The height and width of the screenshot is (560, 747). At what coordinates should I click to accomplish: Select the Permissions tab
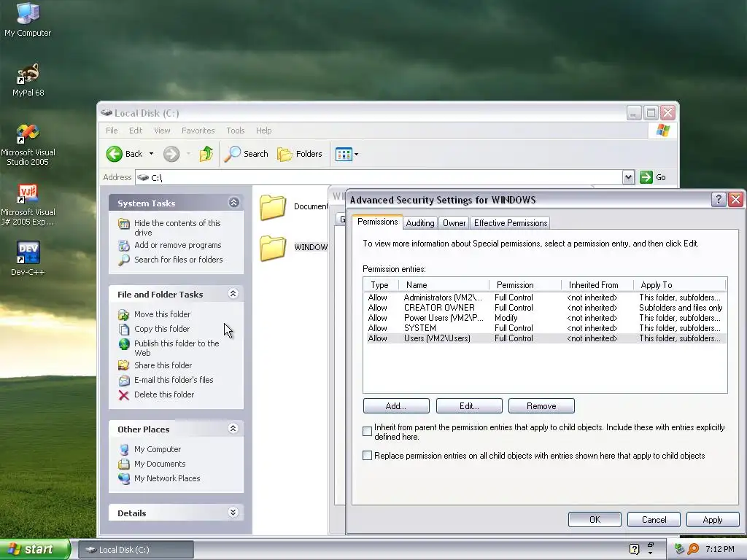377,222
